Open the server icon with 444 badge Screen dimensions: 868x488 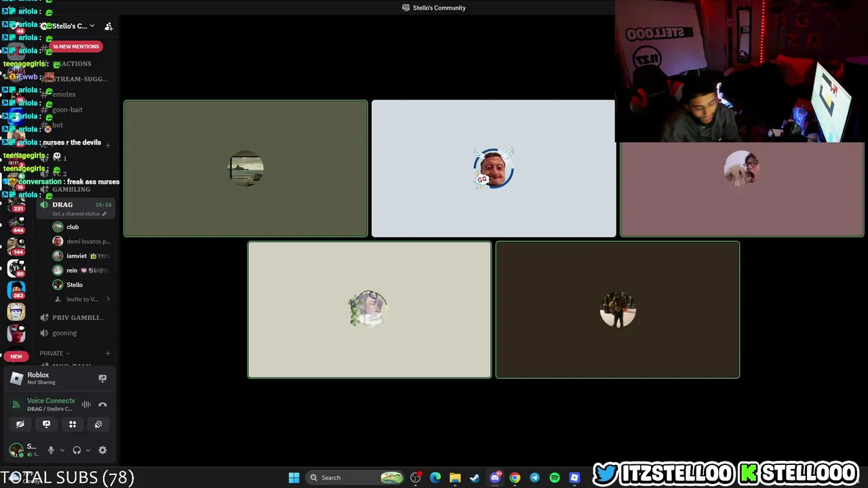click(16, 224)
